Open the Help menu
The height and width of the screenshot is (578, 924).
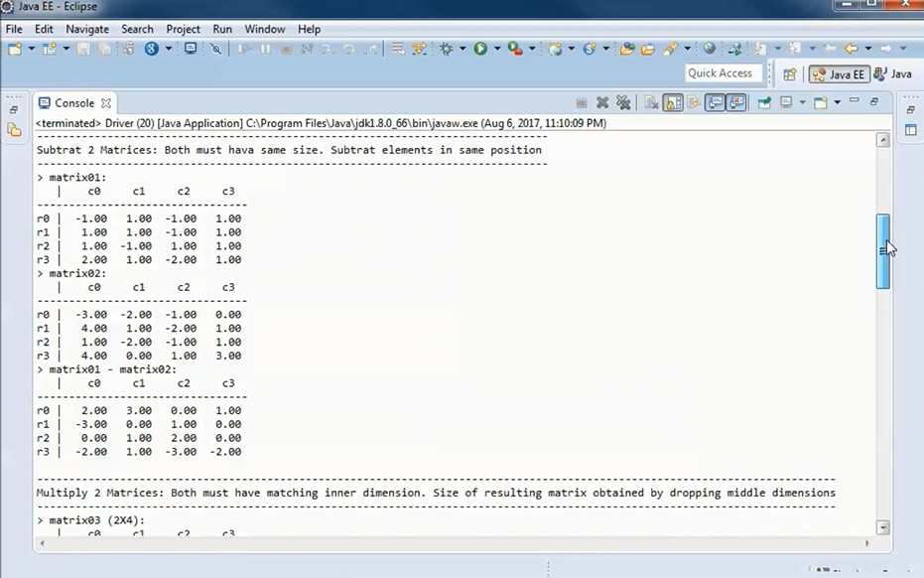click(309, 29)
